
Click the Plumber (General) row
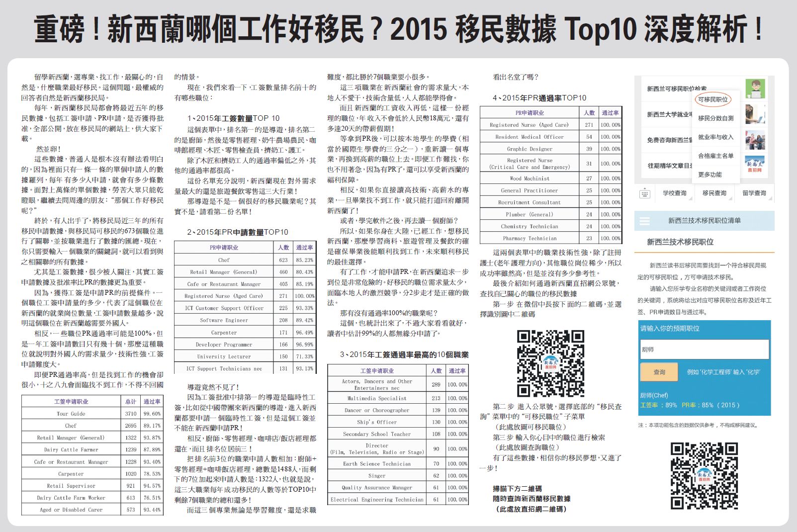550,214
